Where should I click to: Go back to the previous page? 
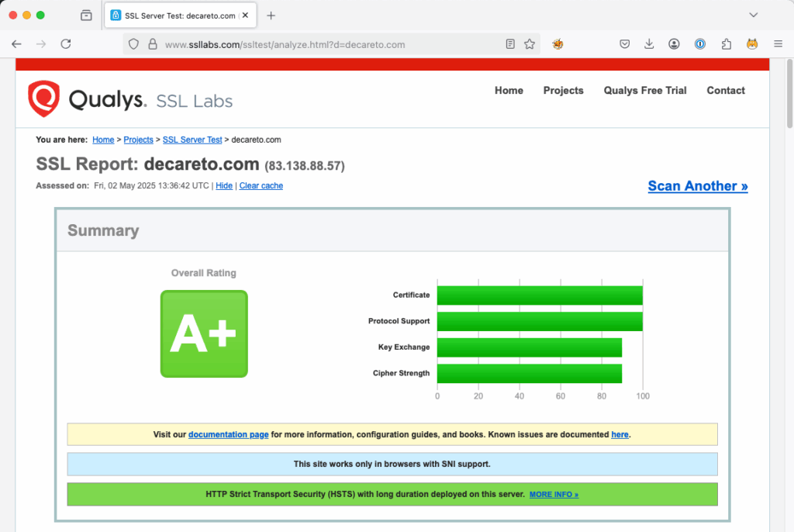pyautogui.click(x=17, y=44)
